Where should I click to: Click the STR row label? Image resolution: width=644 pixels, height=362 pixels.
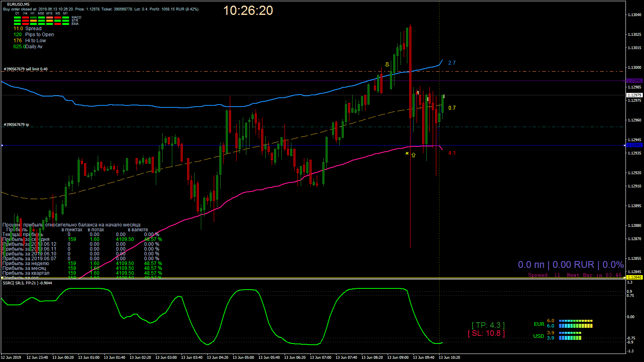[x=75, y=21]
